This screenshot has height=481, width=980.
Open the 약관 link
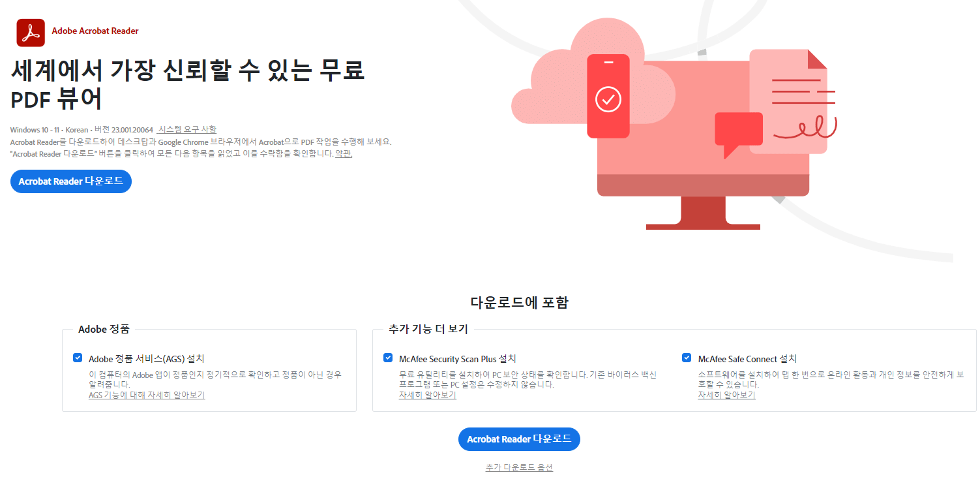[x=342, y=154]
